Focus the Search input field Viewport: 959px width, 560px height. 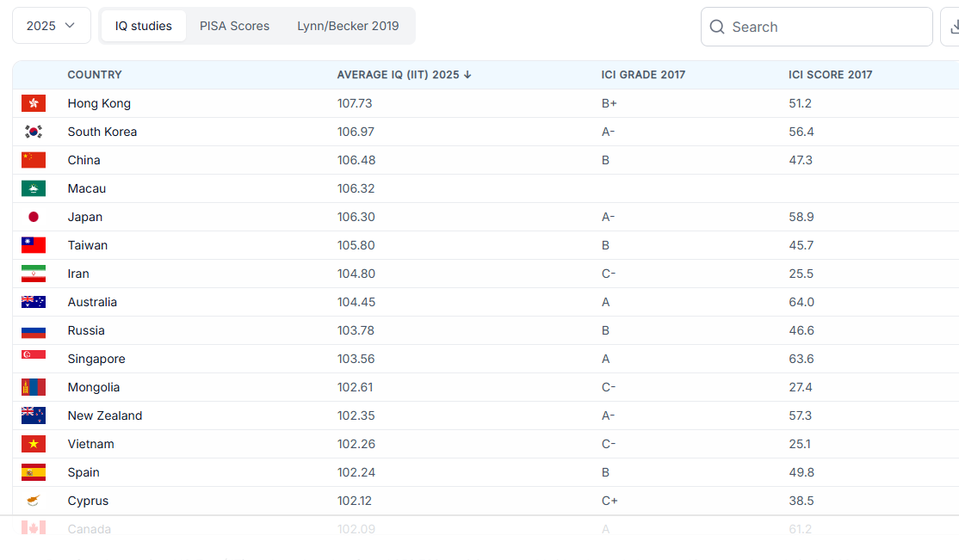click(816, 27)
